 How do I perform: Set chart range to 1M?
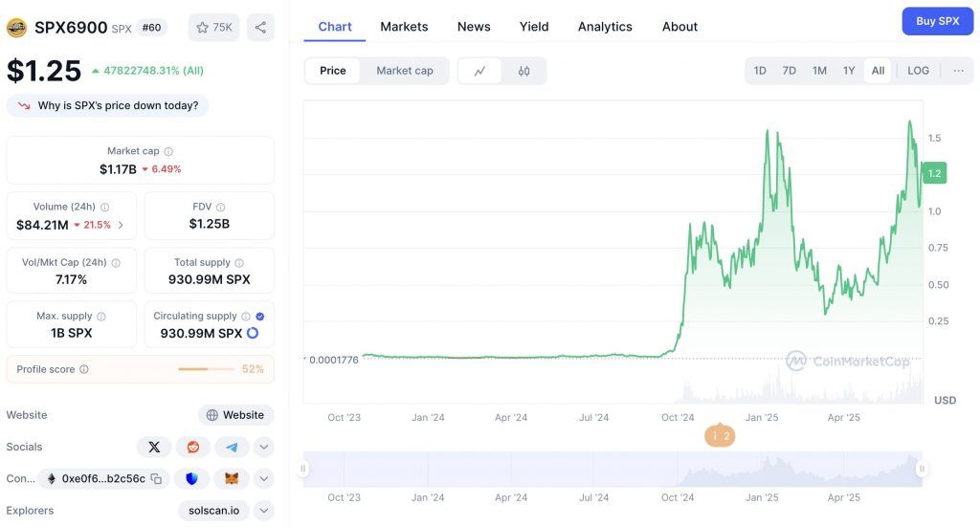click(819, 71)
